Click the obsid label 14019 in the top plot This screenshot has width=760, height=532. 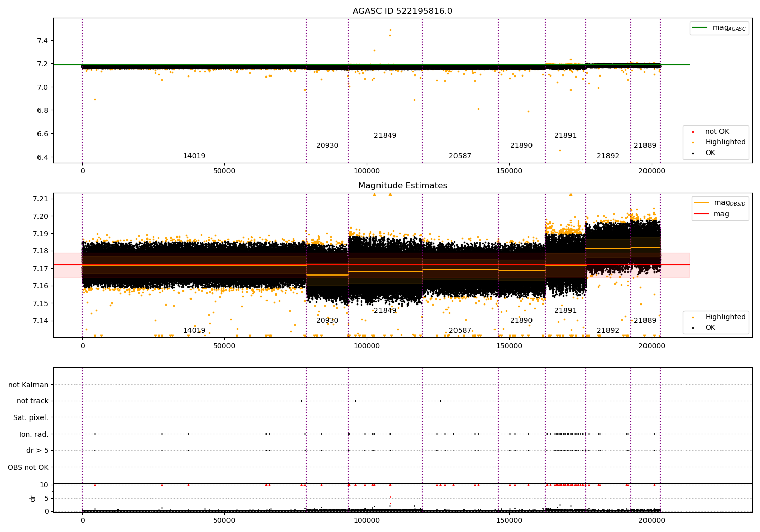pos(194,156)
